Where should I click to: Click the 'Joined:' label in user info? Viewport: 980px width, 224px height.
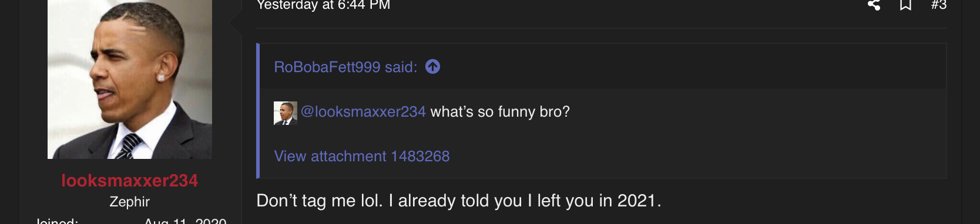(x=56, y=221)
